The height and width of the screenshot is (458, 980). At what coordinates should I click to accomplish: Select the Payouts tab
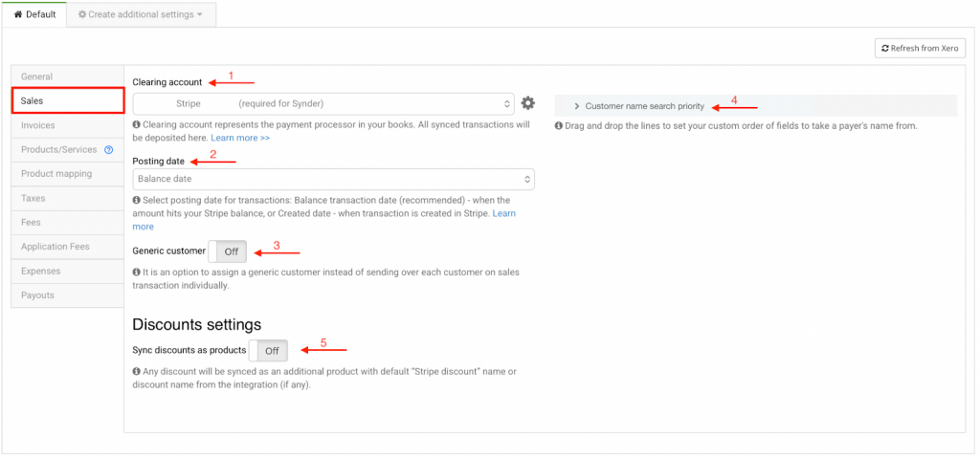pyautogui.click(x=38, y=295)
